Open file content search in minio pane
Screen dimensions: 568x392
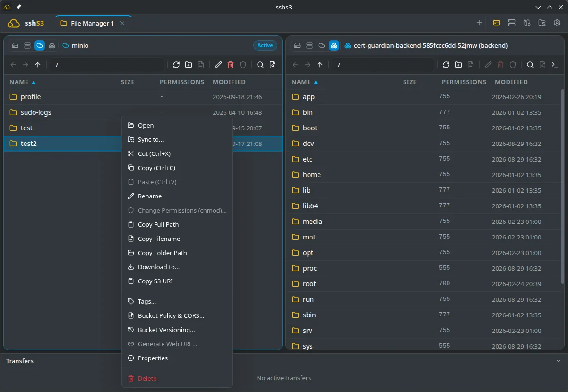(273, 65)
